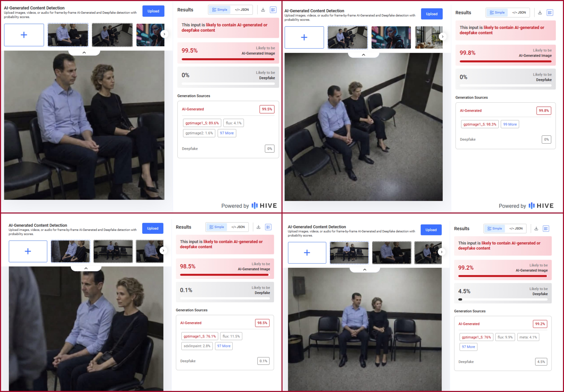Switch to Simple view in bottom-left results
Screen dimensions: 564x392
coord(217,227)
